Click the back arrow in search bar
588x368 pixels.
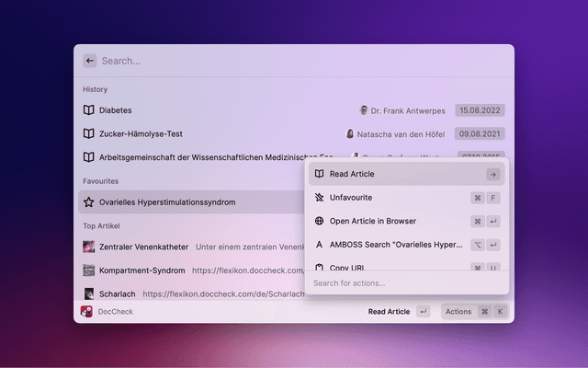pos(89,61)
